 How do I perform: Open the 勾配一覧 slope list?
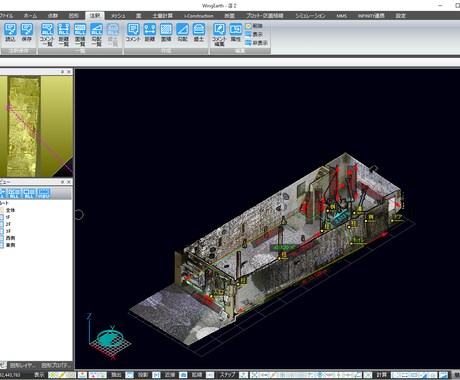[x=96, y=35]
